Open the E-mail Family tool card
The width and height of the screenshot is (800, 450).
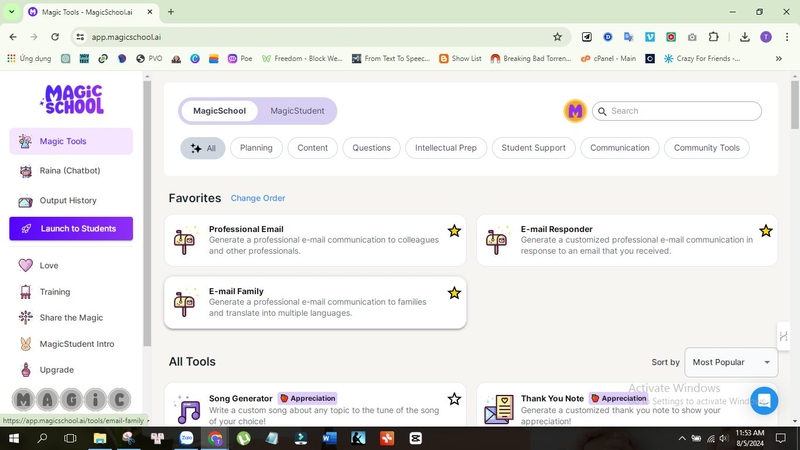tap(315, 303)
